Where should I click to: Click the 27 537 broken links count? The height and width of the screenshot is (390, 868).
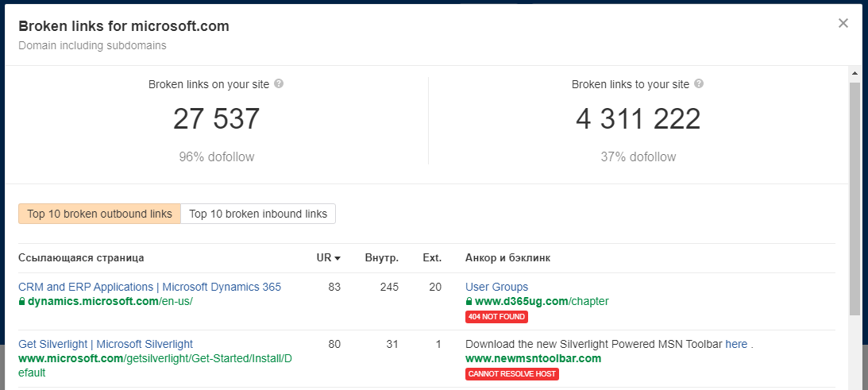(217, 119)
